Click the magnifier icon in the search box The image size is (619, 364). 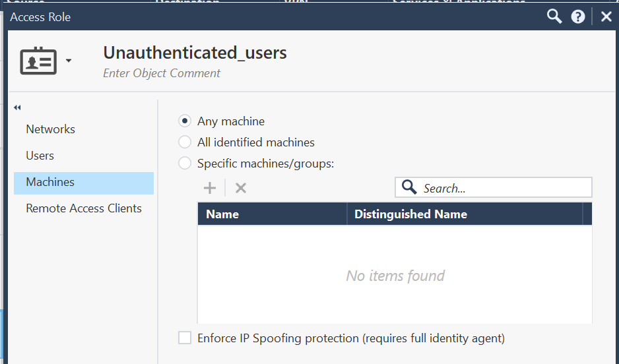click(409, 188)
